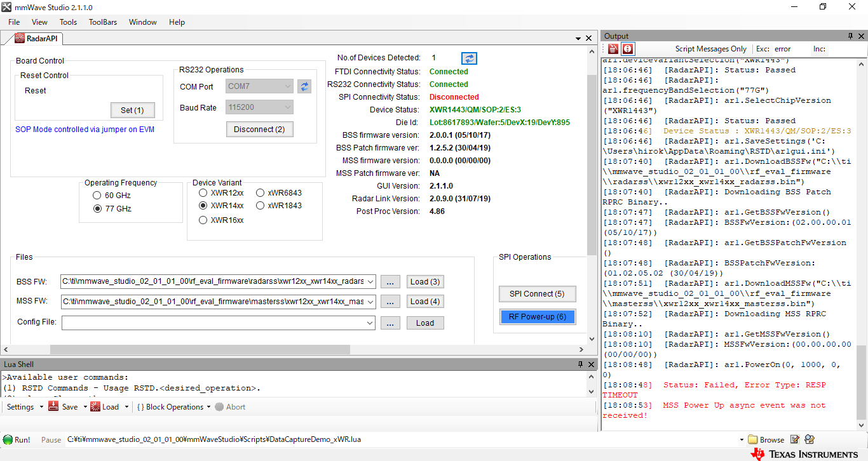Click the gray Abort icon
Image resolution: width=868 pixels, height=461 pixels.
point(219,407)
